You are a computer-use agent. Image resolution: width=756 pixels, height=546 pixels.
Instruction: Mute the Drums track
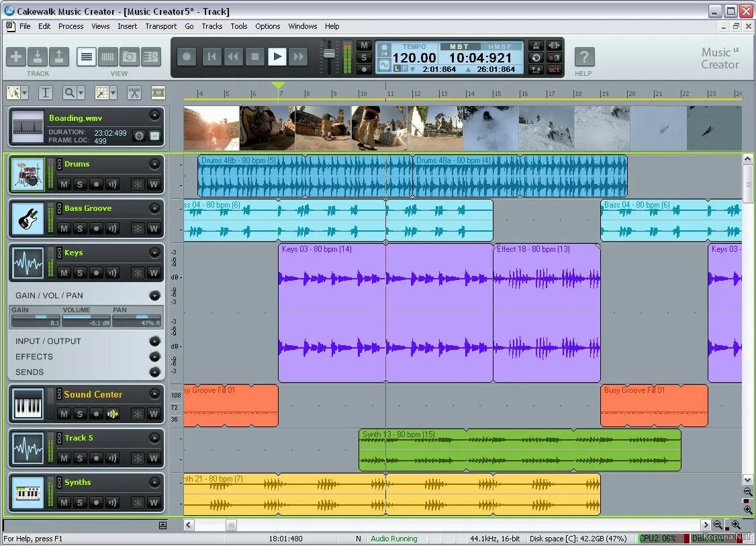(x=64, y=184)
